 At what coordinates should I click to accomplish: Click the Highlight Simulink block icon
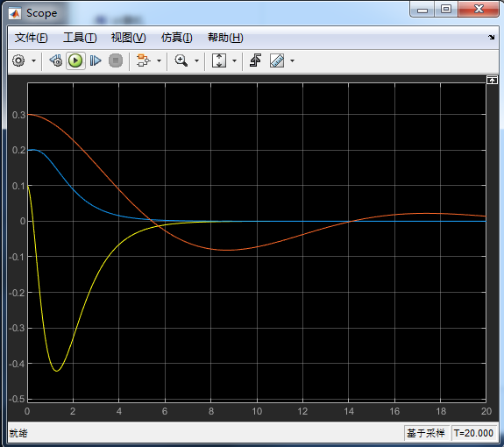pos(143,60)
